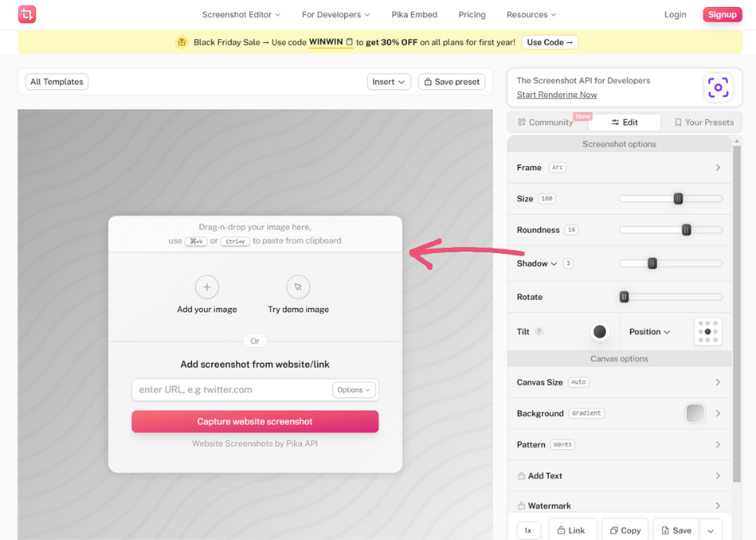756x540 pixels.
Task: Click the Size value 100 badge
Action: tap(547, 198)
